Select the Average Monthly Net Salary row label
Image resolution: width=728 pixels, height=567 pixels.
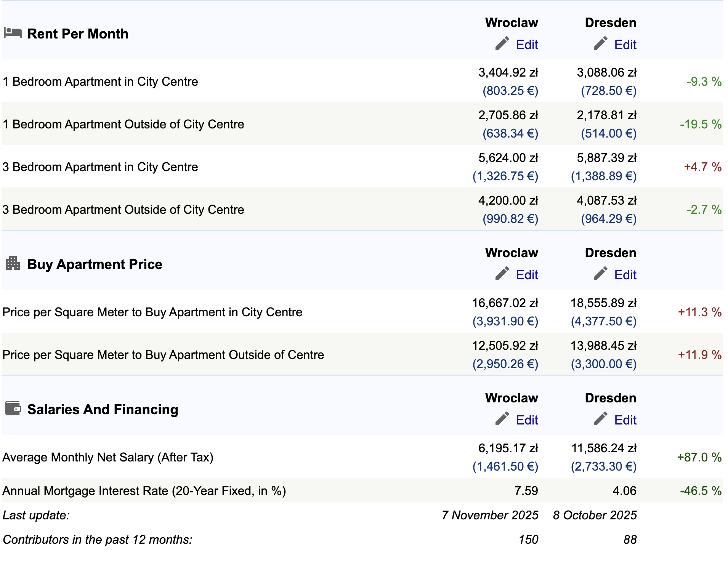108,457
